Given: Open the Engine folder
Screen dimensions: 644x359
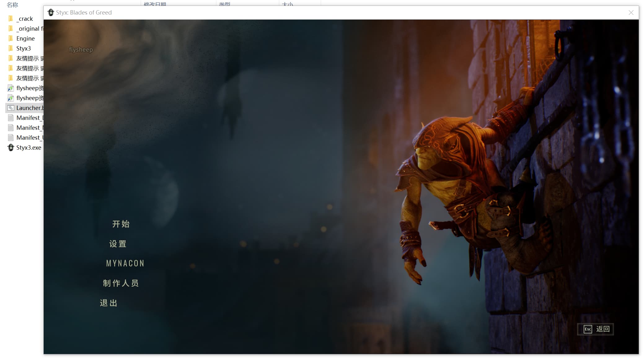Looking at the screenshot, I should [25, 38].
